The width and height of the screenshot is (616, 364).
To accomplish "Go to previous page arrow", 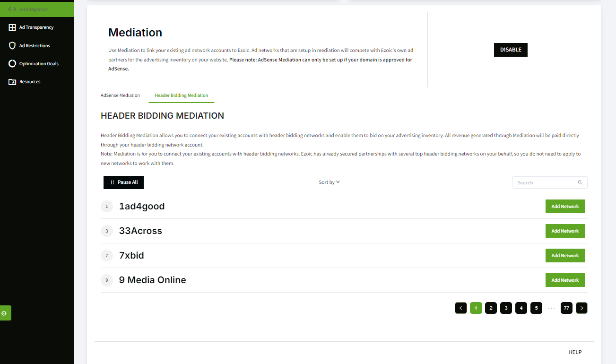I will click(461, 308).
